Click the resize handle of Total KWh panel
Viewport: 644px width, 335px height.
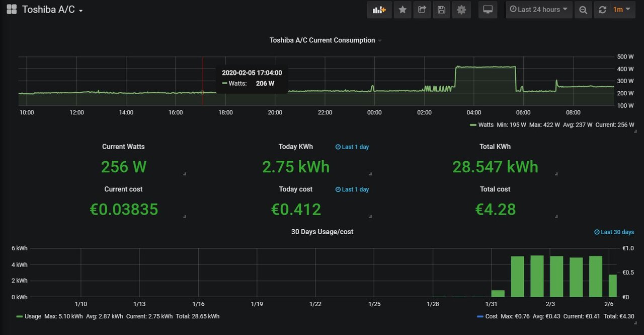click(x=557, y=174)
